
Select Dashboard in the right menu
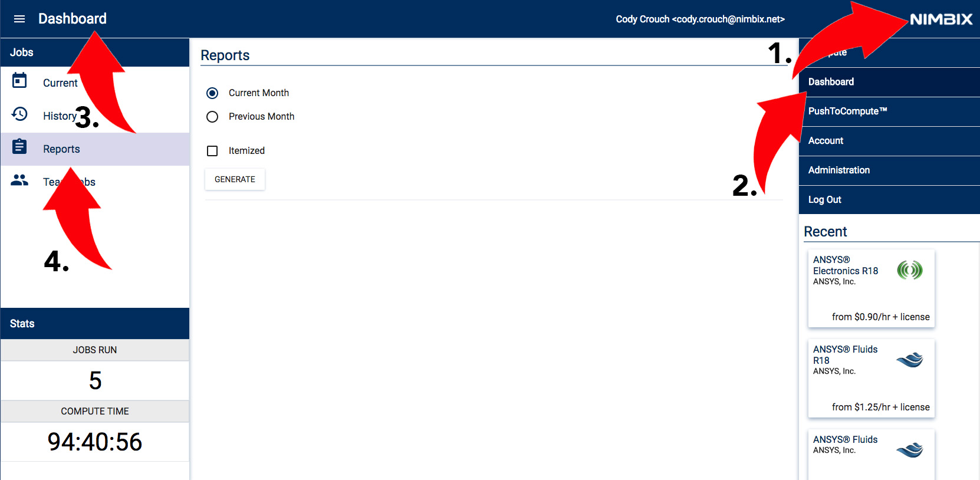(889, 82)
